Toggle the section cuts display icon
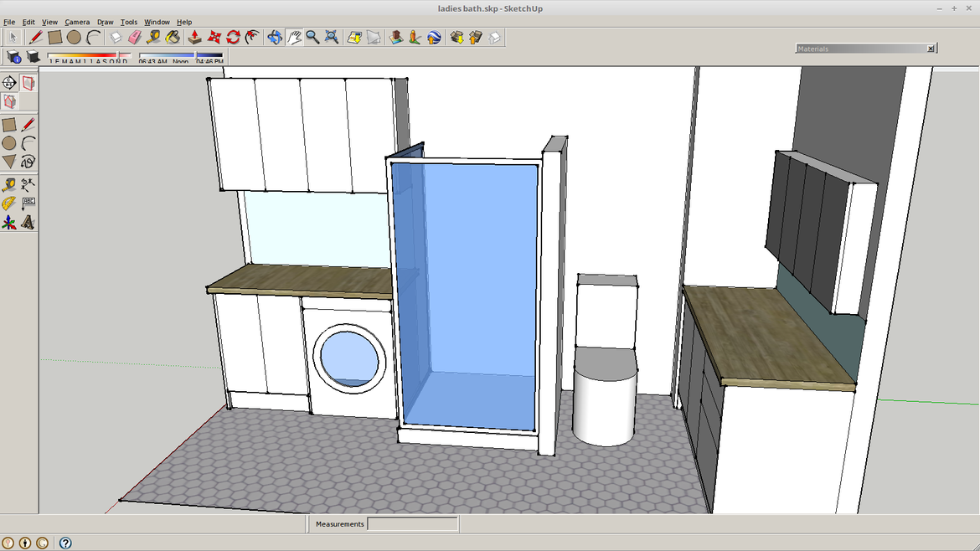This screenshot has width=980, height=551. coord(9,101)
